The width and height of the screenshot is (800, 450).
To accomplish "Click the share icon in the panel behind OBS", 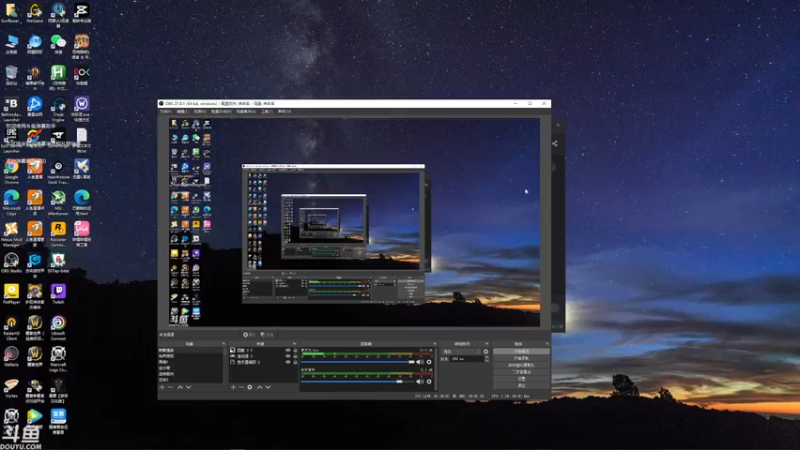I will 555,143.
